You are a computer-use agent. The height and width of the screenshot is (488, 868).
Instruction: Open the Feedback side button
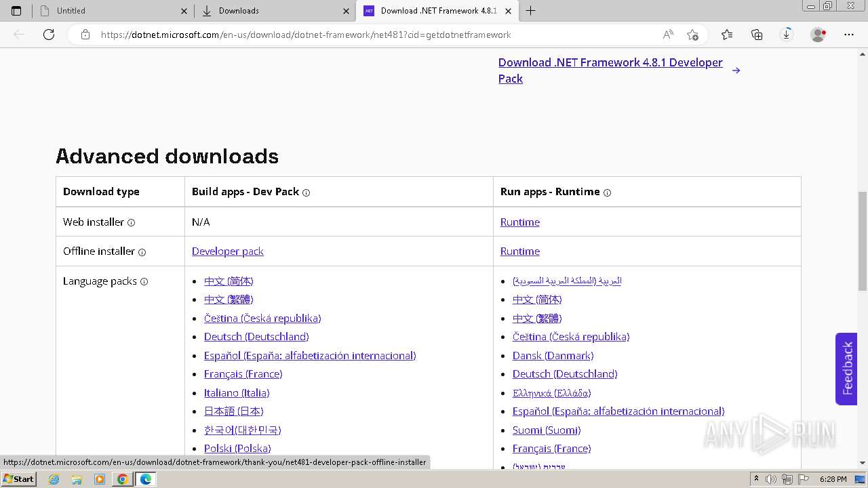[x=846, y=369]
